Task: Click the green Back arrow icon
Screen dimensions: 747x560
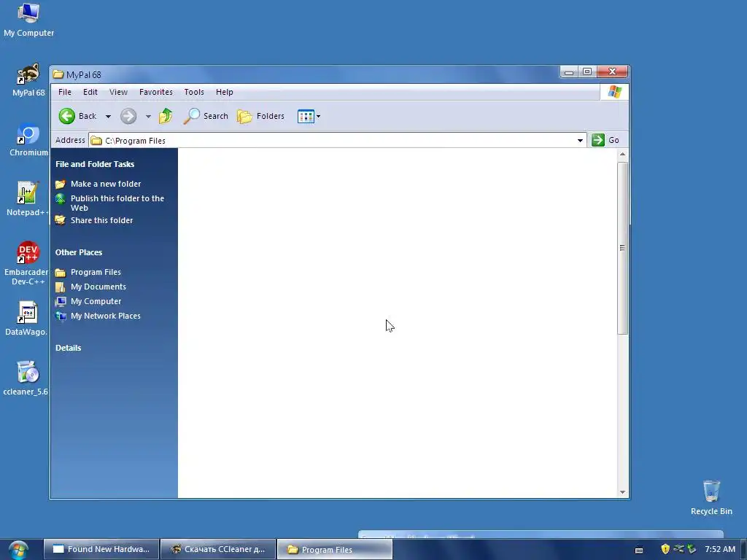Action: coord(66,116)
